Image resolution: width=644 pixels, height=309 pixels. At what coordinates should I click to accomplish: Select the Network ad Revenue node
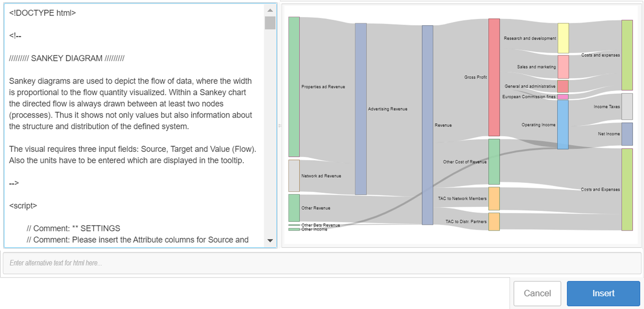(294, 176)
